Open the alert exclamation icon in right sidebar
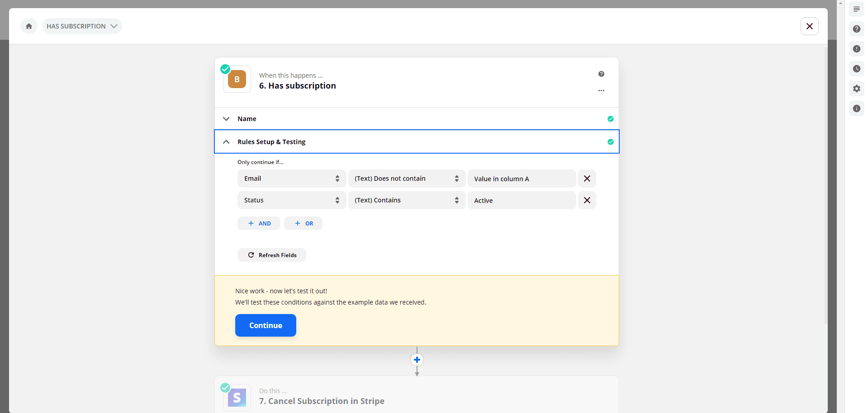The height and width of the screenshot is (413, 868). click(x=857, y=49)
